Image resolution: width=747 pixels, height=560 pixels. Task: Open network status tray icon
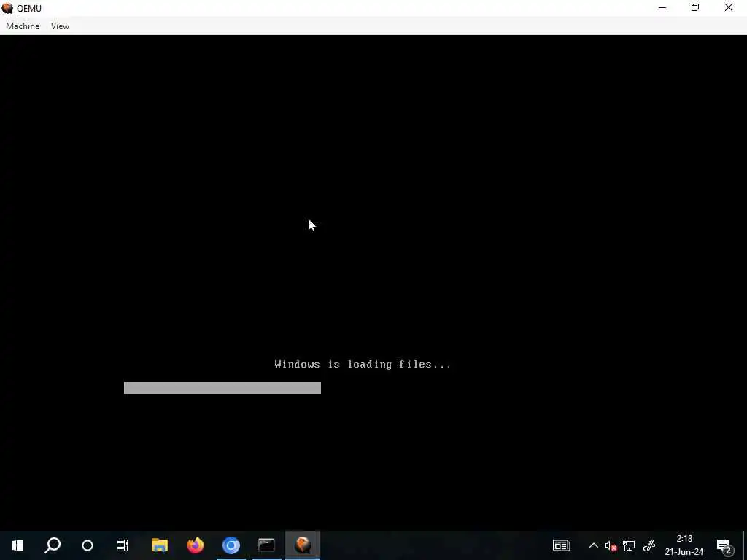click(x=629, y=545)
